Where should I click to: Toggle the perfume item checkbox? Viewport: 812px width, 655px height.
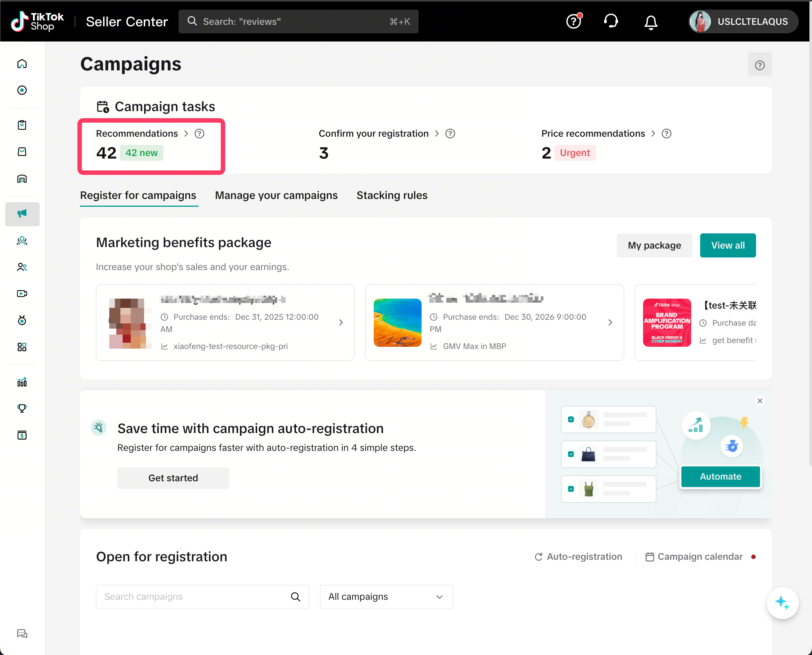570,419
